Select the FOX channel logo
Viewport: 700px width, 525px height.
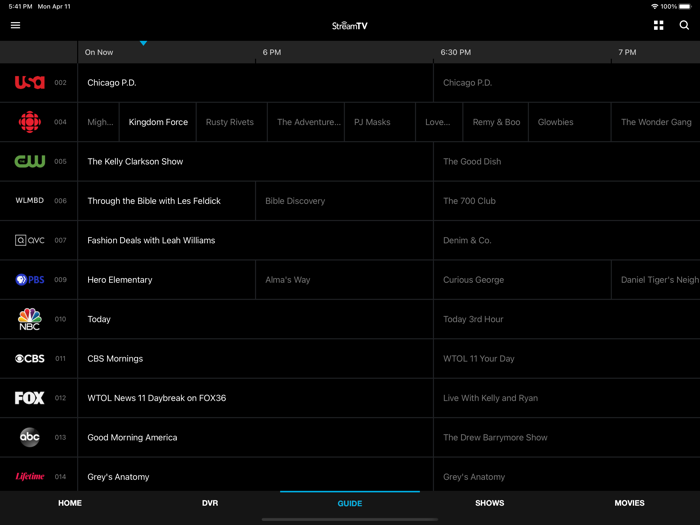(29, 398)
